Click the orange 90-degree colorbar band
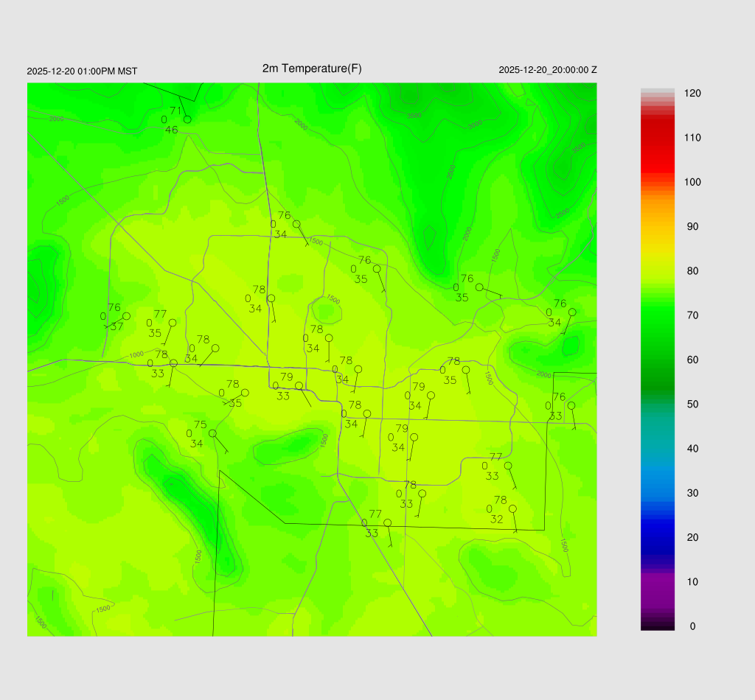The width and height of the screenshot is (755, 700). 658,226
